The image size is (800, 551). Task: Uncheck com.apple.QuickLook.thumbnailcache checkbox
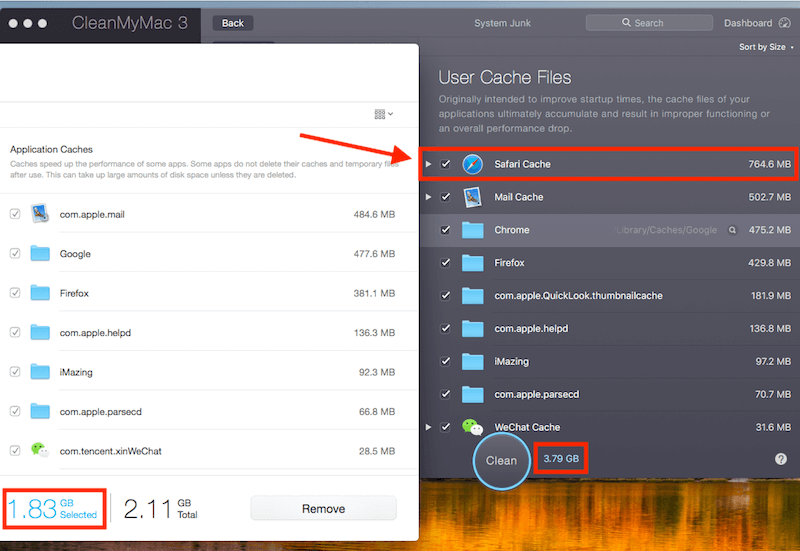coord(445,296)
